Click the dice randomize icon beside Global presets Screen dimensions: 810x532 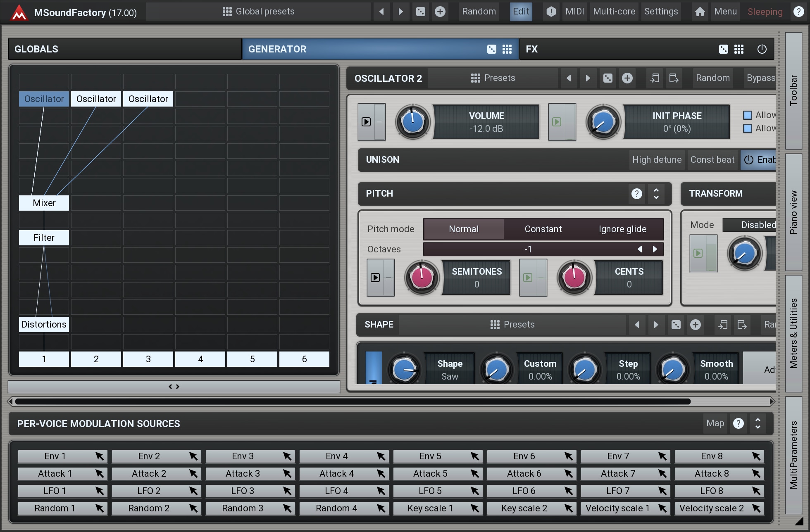420,12
